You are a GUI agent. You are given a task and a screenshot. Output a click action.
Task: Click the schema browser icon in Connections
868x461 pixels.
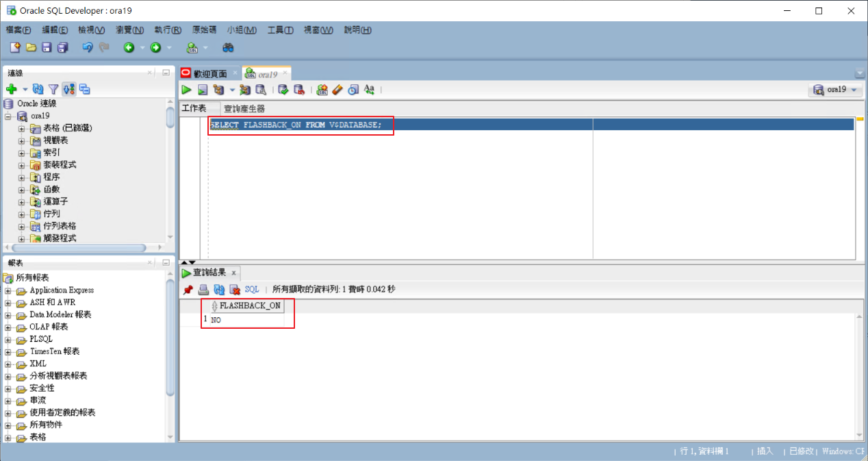click(85, 89)
